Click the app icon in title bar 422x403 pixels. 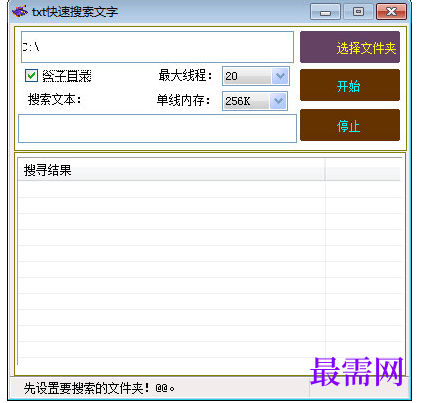(x=20, y=12)
